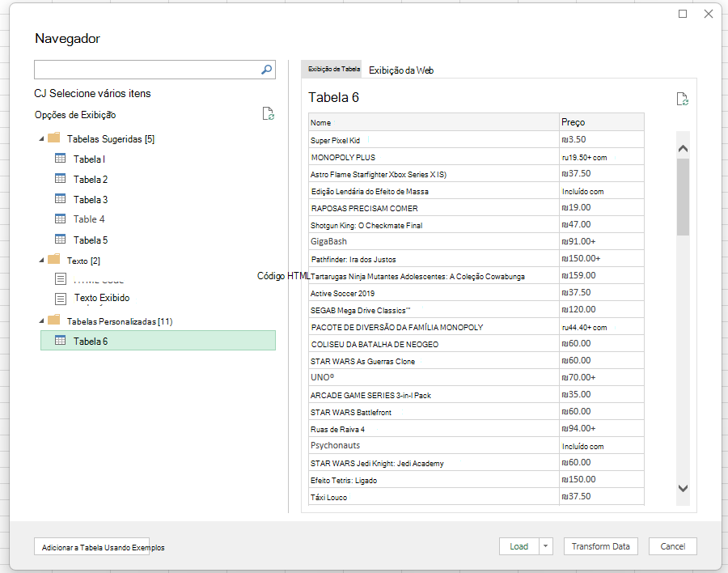Click the table icon next to Tabela 6

(x=61, y=341)
